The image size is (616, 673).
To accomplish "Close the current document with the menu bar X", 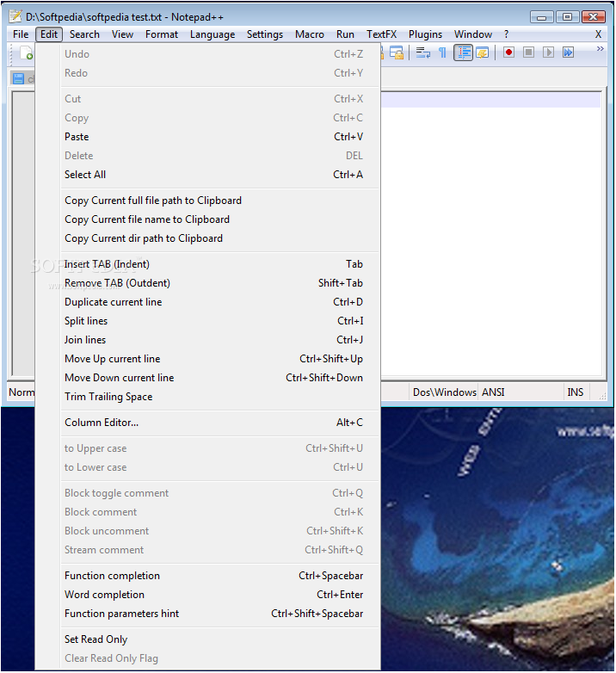I will tap(598, 34).
